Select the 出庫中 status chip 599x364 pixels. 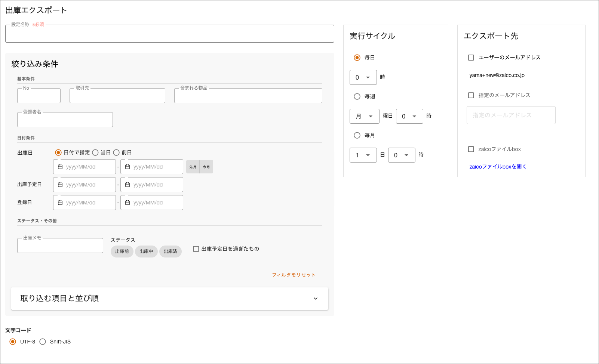pos(146,252)
